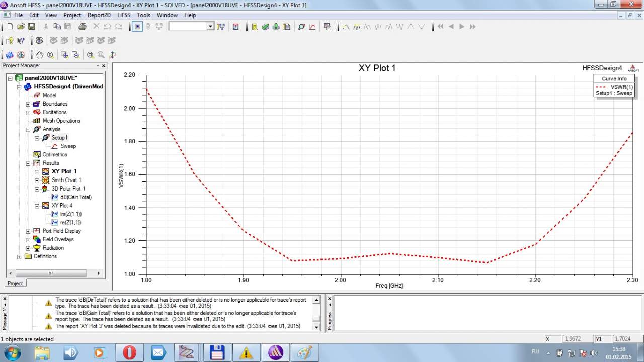Open the HFSS menu
The height and width of the screenshot is (362, 644).
(x=123, y=15)
